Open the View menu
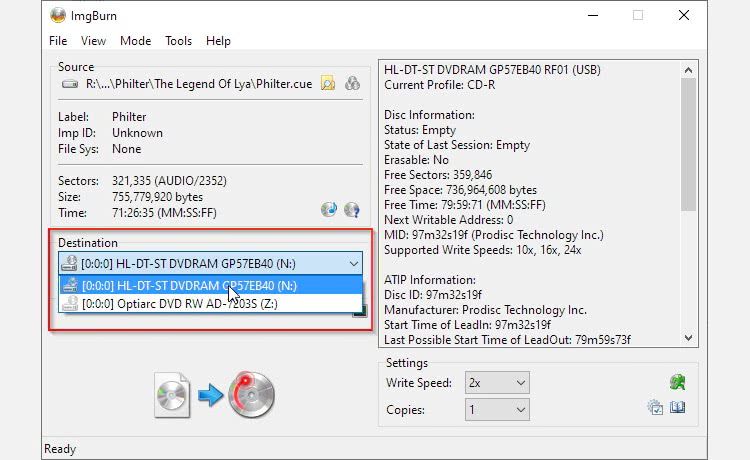 pyautogui.click(x=93, y=41)
